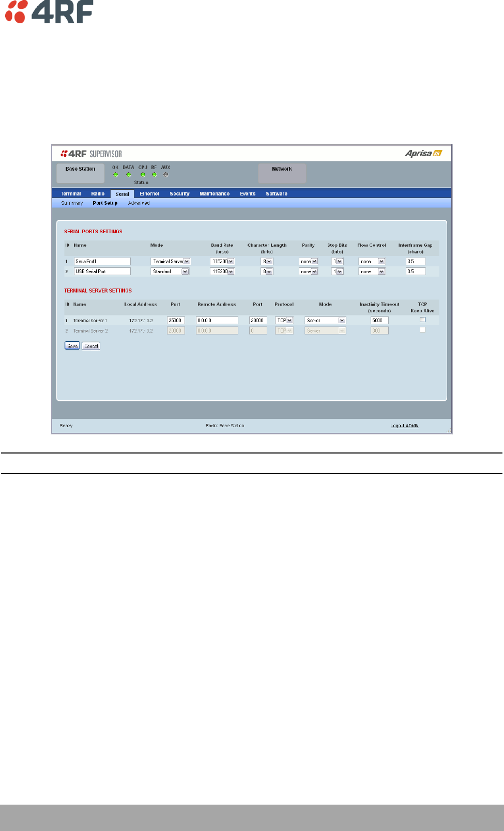Image resolution: width=504 pixels, height=831 pixels.
Task: Open the Software menu tab
Action: (277, 194)
